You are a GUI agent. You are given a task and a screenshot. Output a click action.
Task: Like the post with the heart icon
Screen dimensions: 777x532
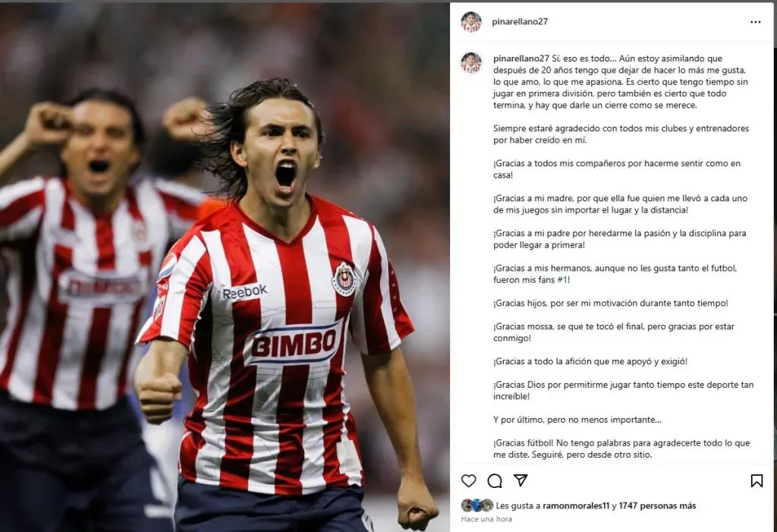[x=468, y=480]
